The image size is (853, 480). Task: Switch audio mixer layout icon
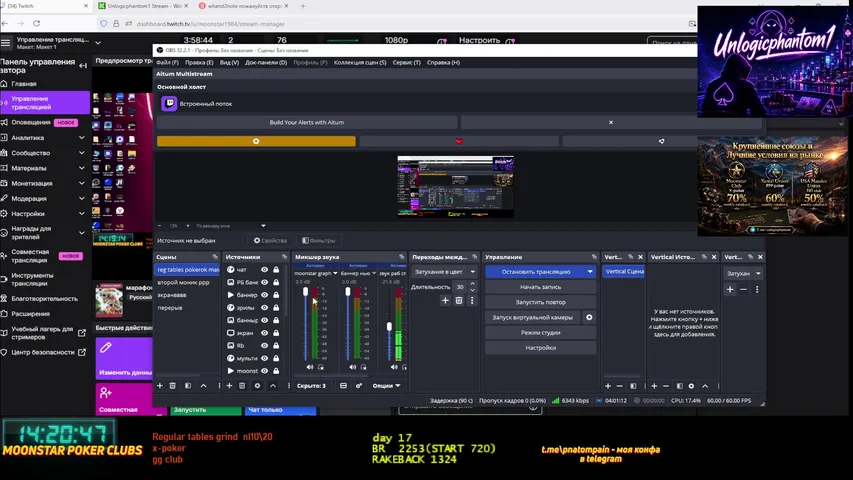tap(343, 386)
